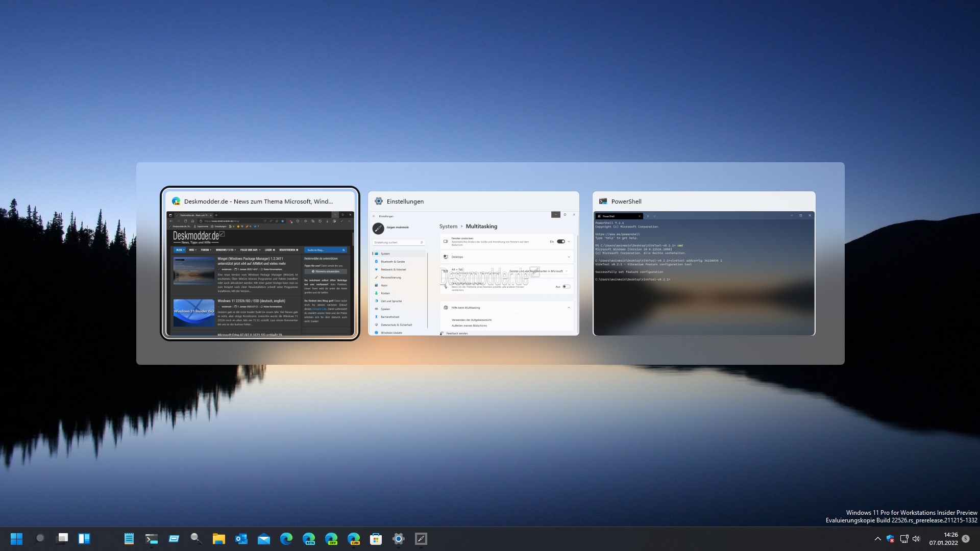Open File Explorer from taskbar
980x551 pixels.
(219, 538)
